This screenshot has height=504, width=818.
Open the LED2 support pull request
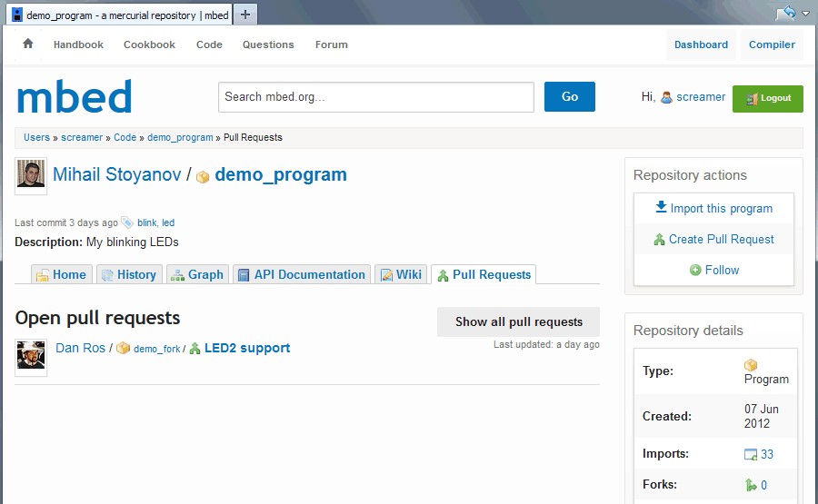[246, 348]
